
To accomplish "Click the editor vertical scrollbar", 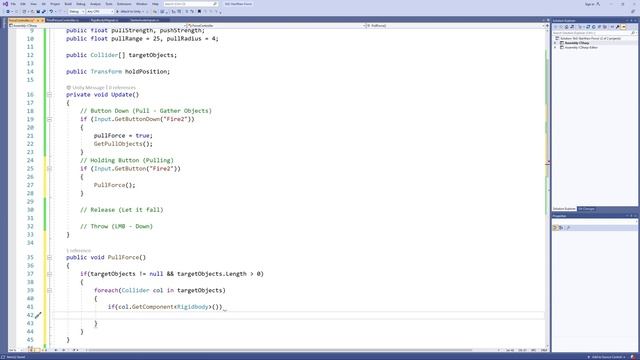I will 547,188.
